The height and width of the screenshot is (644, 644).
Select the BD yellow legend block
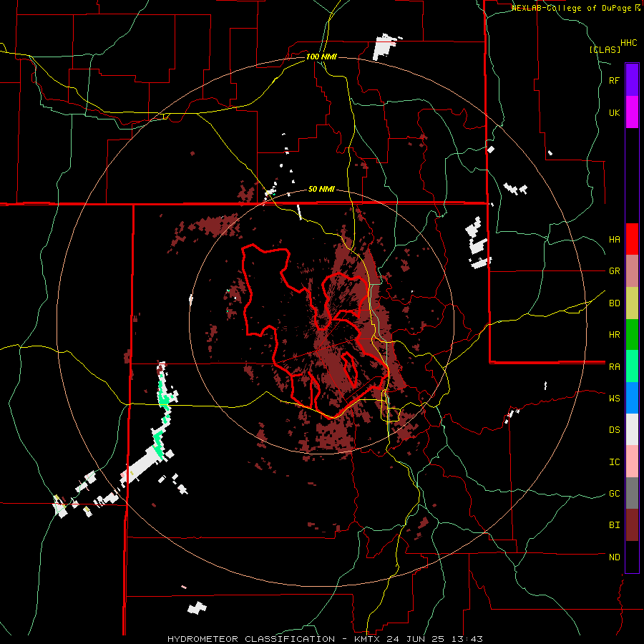[632, 303]
